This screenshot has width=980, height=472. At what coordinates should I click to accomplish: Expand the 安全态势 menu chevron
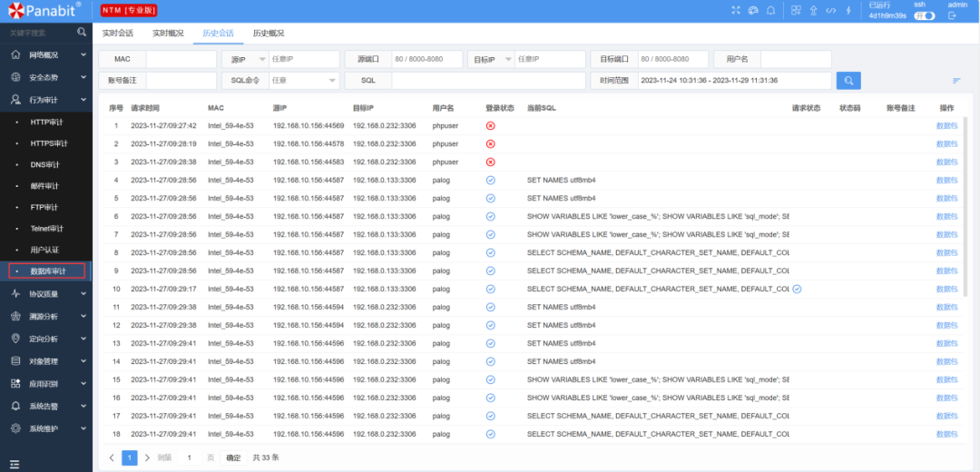83,77
